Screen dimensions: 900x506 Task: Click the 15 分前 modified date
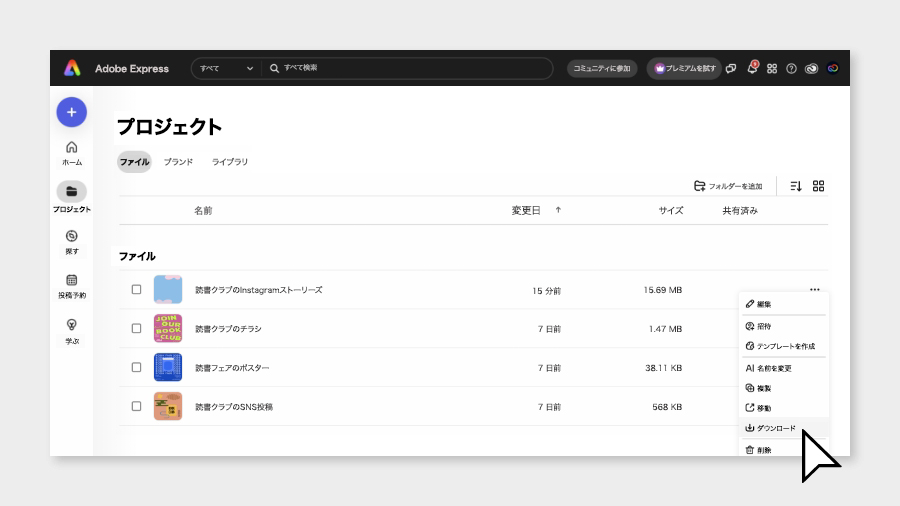[546, 291]
